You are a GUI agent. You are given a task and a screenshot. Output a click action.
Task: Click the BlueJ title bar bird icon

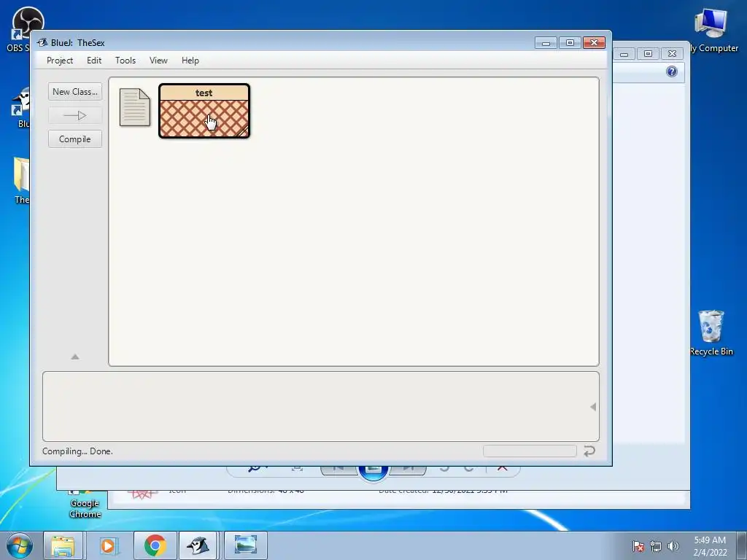[x=42, y=42]
